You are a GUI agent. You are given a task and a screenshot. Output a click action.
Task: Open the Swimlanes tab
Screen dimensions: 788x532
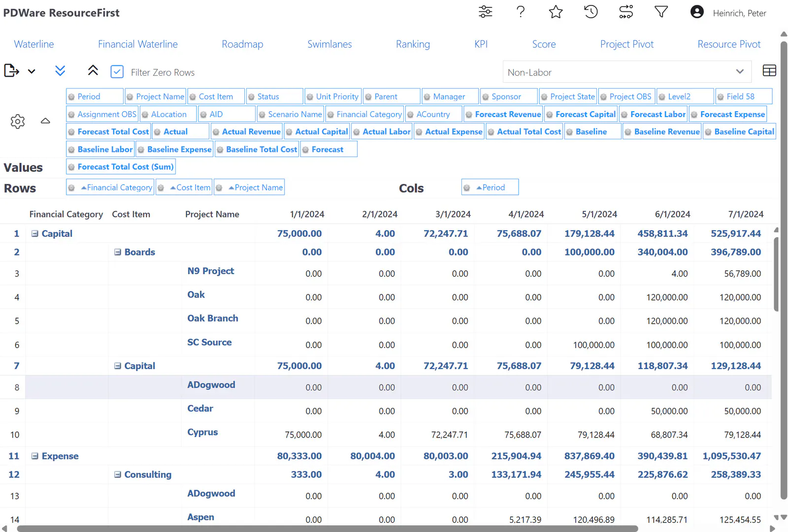click(329, 44)
